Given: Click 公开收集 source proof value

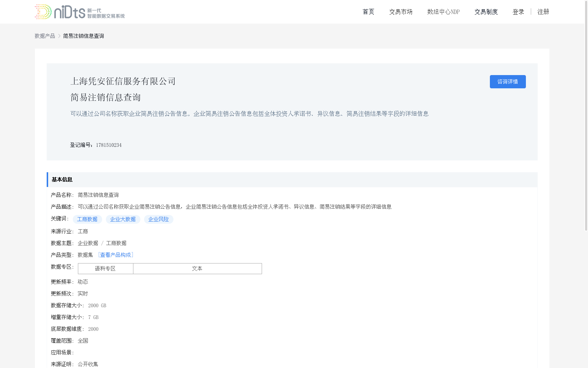Looking at the screenshot, I should (88, 364).
